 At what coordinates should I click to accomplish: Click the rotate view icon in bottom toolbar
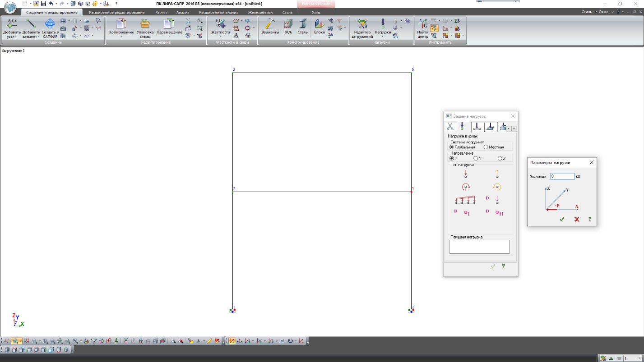click(290, 341)
